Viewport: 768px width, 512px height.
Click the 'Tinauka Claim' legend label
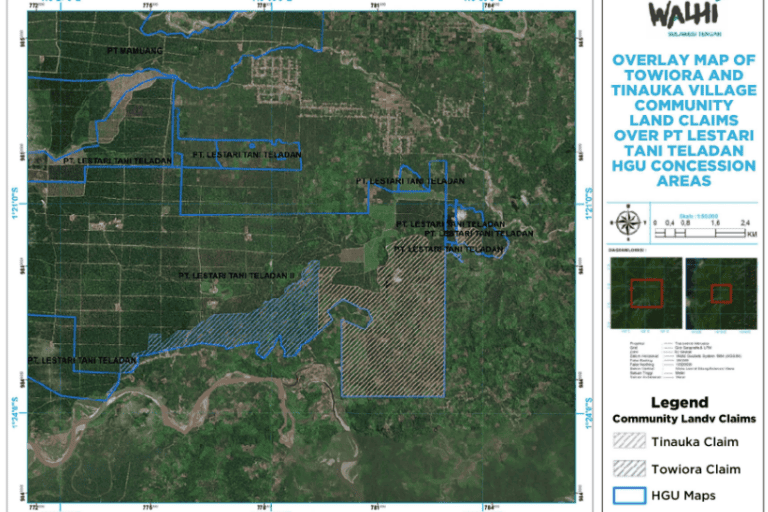(707, 442)
